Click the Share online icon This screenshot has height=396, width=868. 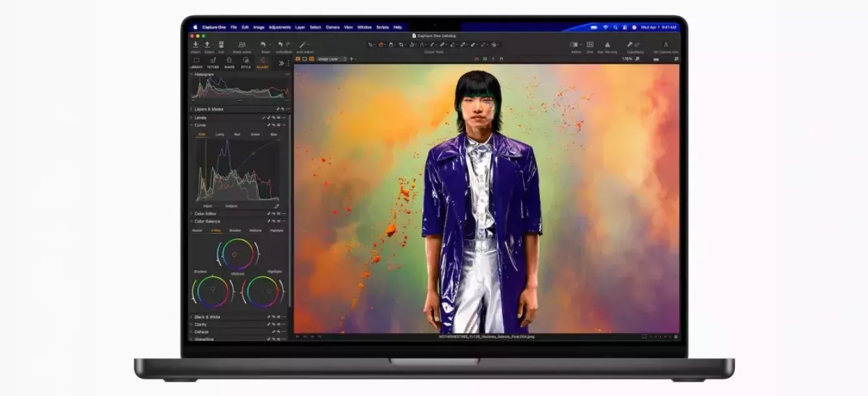pos(242,45)
